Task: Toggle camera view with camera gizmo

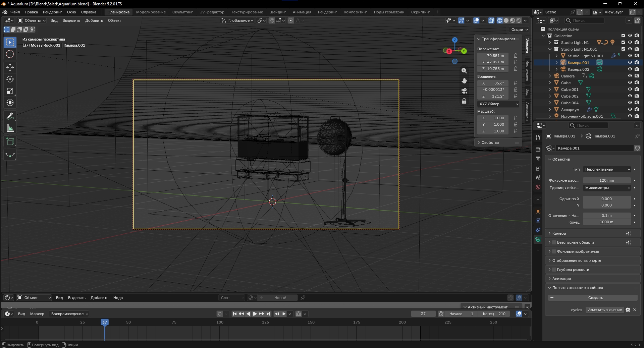Action: click(464, 91)
